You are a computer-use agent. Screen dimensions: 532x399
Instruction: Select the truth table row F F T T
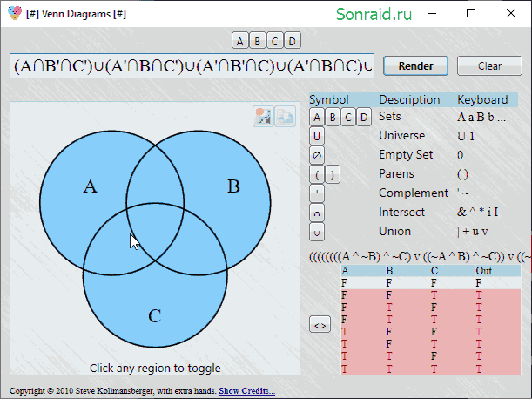click(x=430, y=295)
